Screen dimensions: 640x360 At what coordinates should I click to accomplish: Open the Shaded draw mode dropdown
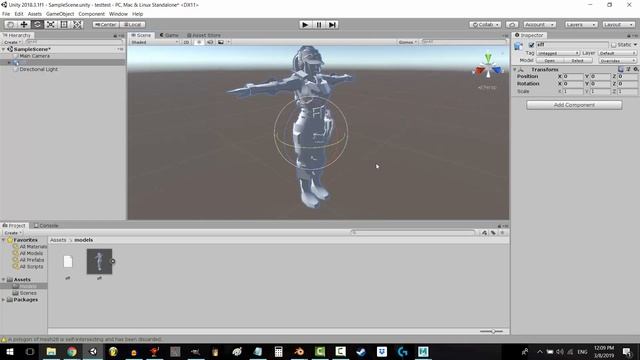(155, 42)
